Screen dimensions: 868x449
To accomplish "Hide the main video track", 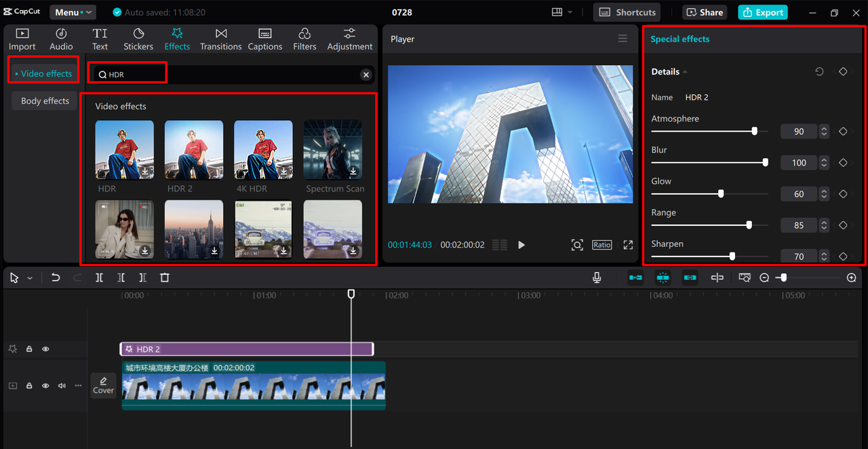I will 45,385.
